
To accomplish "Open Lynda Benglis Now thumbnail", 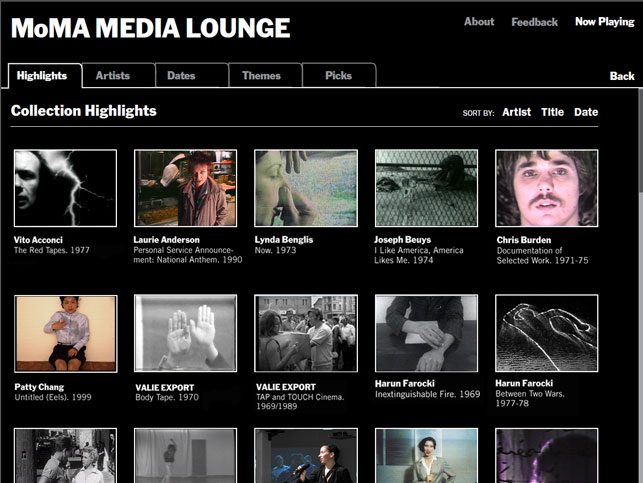I will click(x=306, y=188).
